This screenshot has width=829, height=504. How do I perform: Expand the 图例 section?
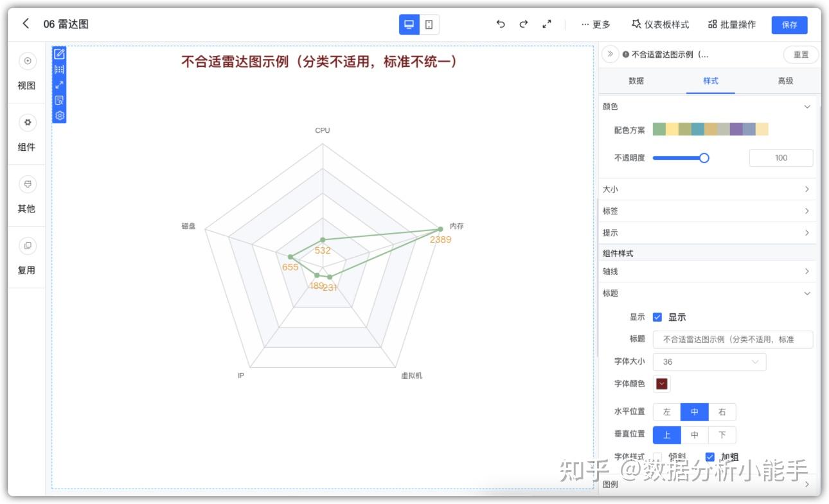tap(708, 485)
